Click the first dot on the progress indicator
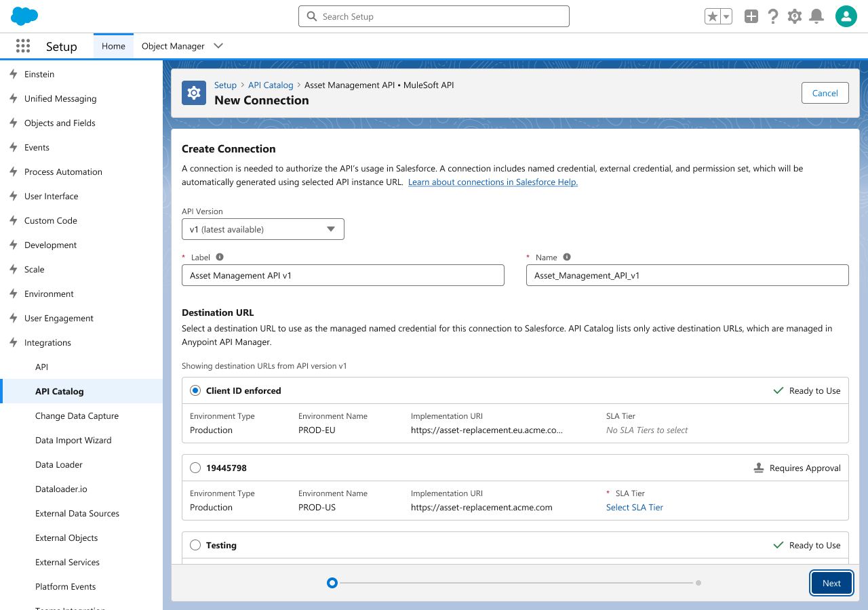 (332, 582)
